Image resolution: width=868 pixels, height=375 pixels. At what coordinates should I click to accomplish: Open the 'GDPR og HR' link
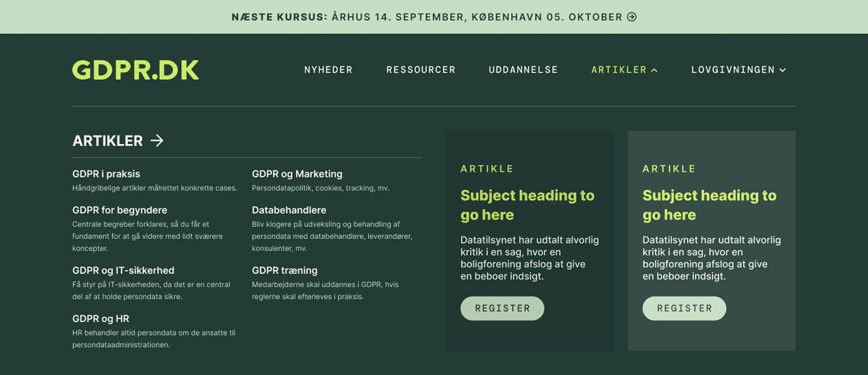101,319
